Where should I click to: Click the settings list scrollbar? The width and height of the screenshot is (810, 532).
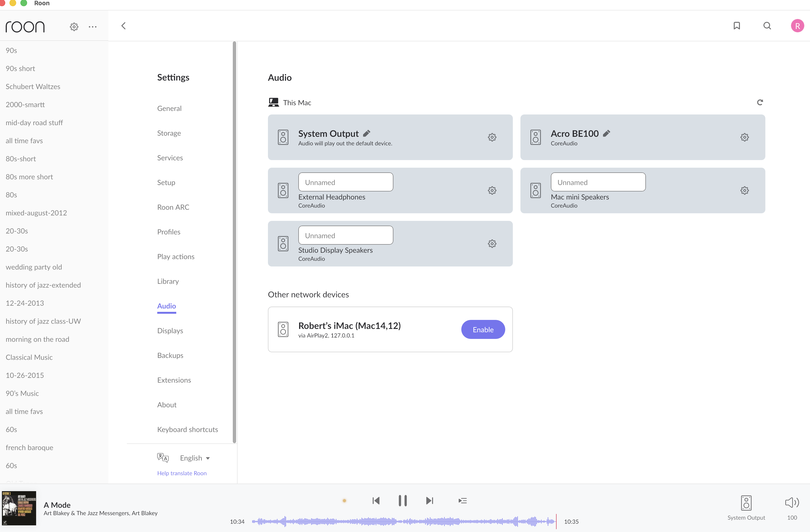click(234, 242)
